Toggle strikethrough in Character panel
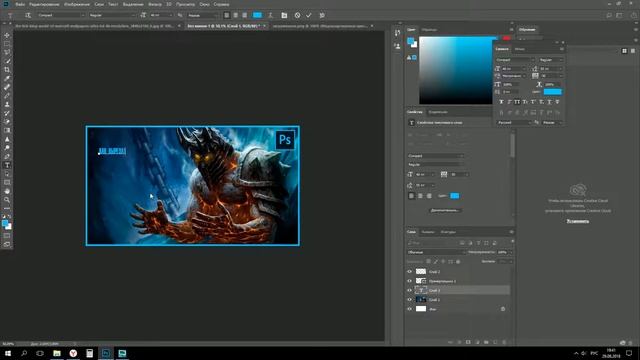Image resolution: width=640 pixels, height=360 pixels. pos(557,102)
